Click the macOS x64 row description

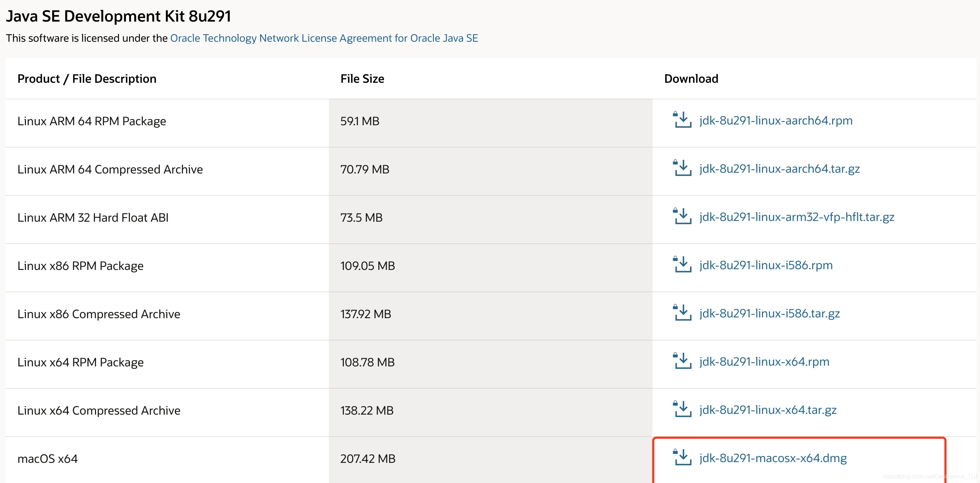(47, 459)
